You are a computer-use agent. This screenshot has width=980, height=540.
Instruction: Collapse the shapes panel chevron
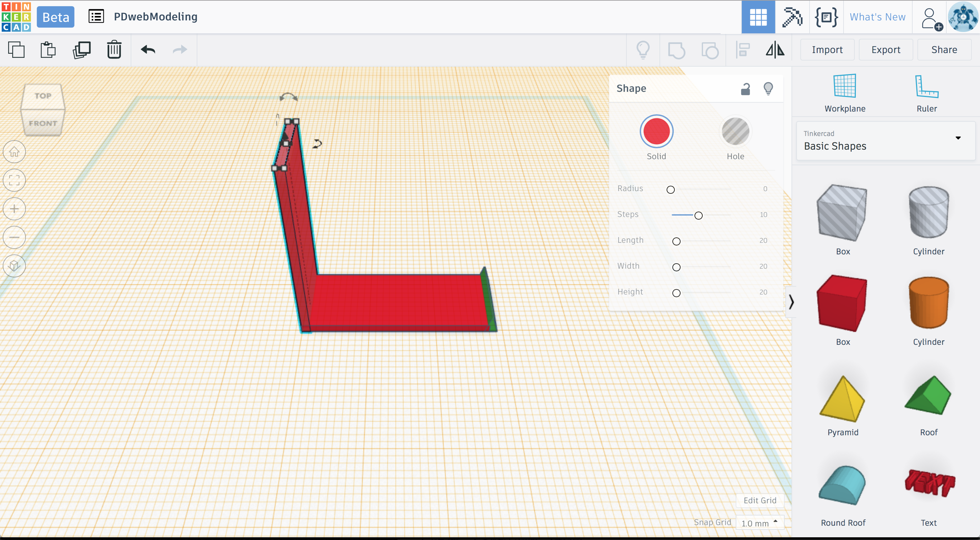pos(791,302)
